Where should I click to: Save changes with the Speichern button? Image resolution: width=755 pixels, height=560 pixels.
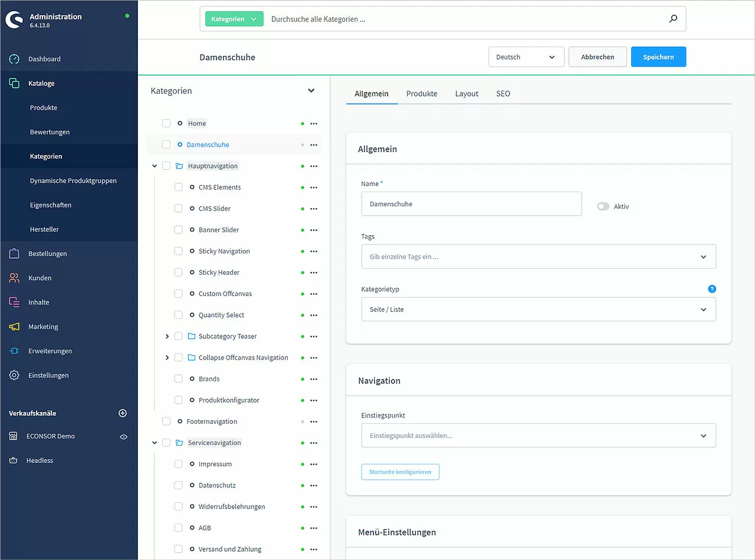(x=658, y=57)
